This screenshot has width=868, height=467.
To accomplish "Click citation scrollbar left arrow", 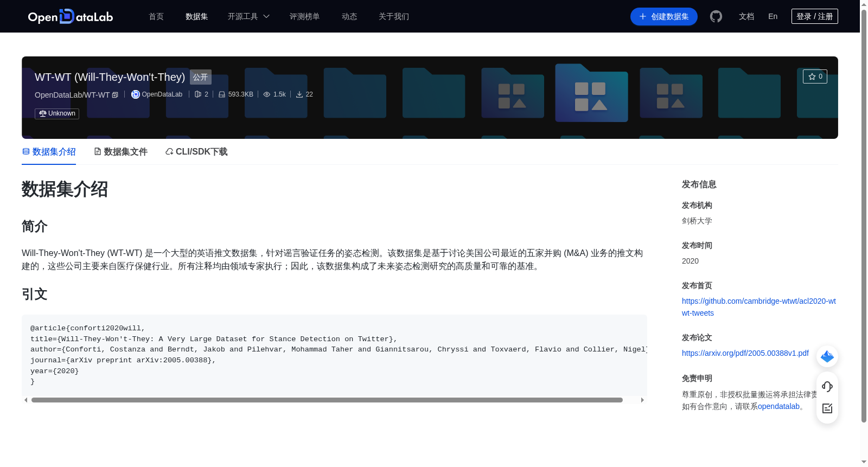I will click(x=25, y=400).
